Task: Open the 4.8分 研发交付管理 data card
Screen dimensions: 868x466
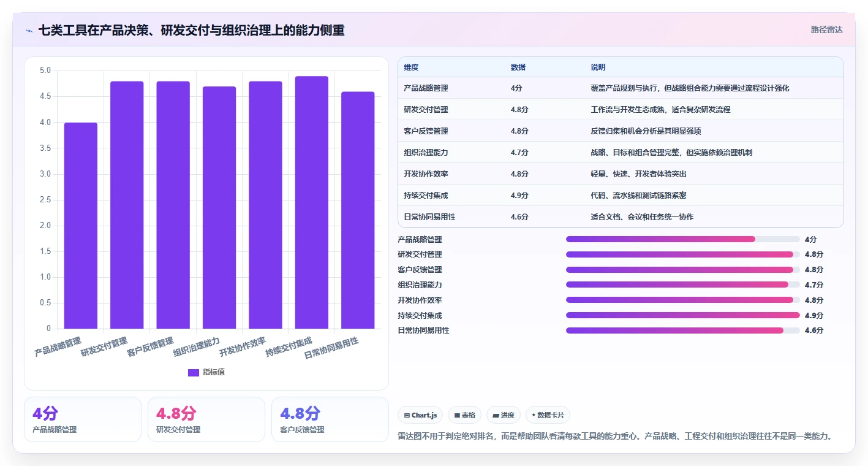Action: tap(206, 419)
